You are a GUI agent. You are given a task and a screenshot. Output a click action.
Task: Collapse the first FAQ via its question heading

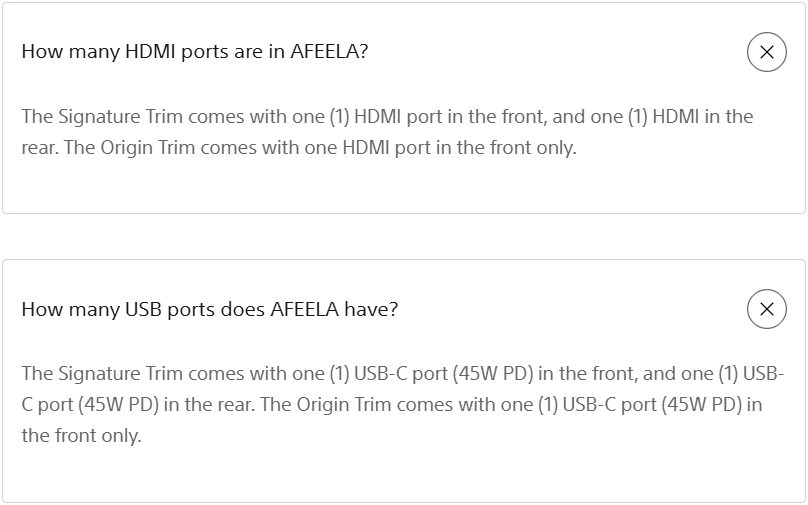pos(195,52)
